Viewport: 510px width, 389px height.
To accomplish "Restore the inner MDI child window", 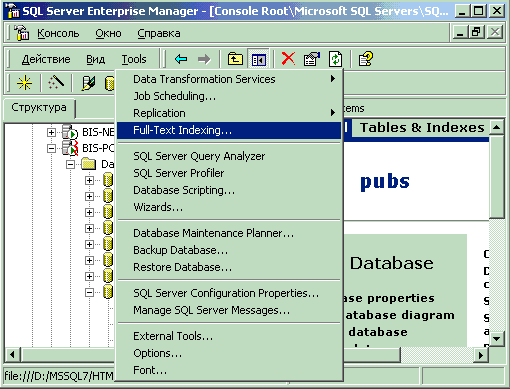I will coord(477,32).
